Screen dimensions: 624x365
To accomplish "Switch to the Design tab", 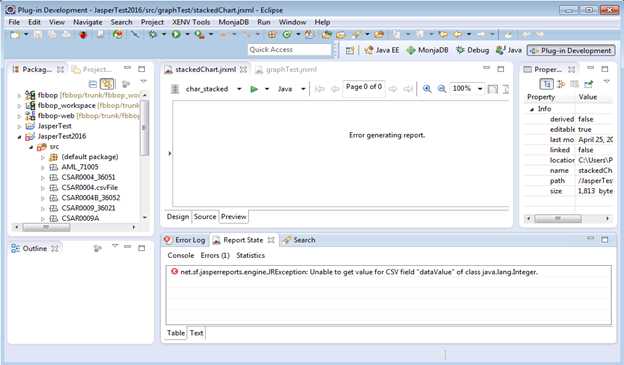I will [177, 217].
